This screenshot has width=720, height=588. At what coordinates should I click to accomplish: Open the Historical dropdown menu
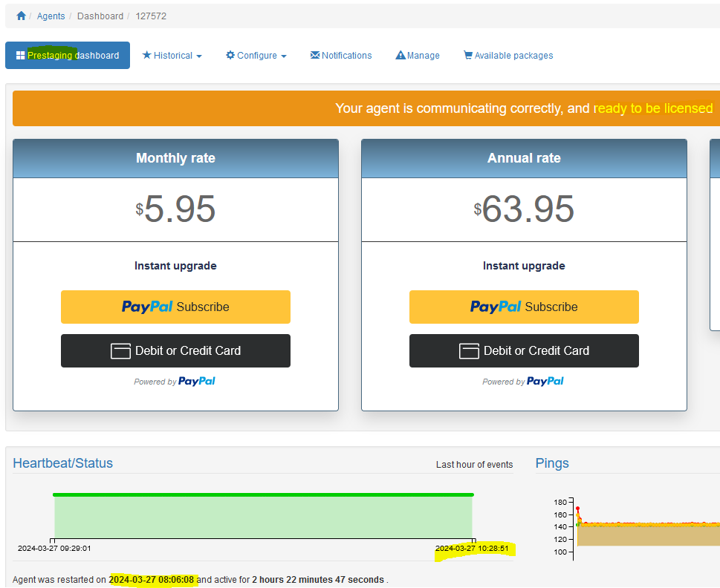tap(172, 56)
